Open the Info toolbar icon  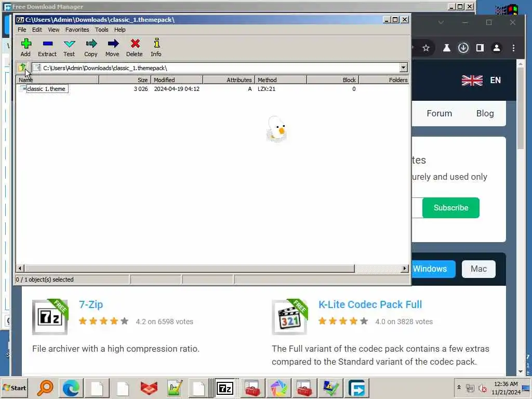point(156,47)
